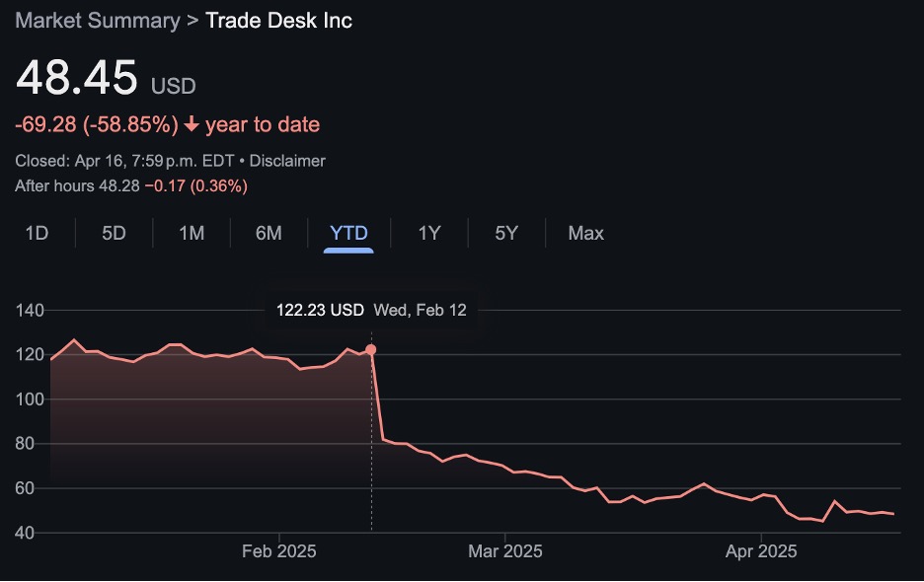Open the 5Y range tab
Viewport: 924px width, 582px height.
click(506, 233)
